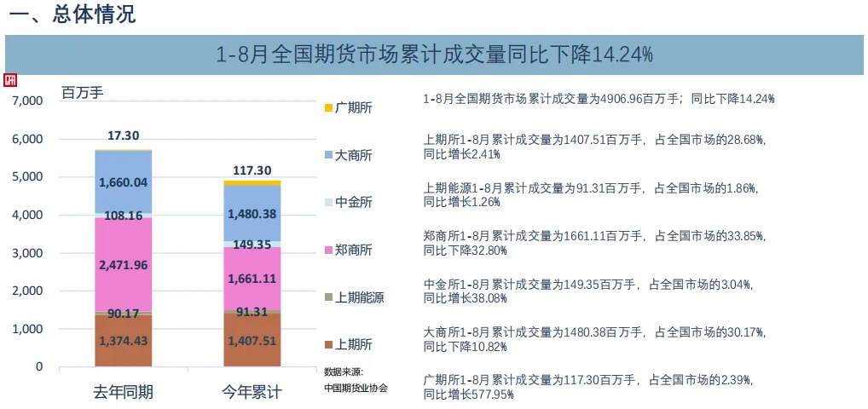
Task: Select the blue 大商所 legend marker
Action: pos(328,156)
